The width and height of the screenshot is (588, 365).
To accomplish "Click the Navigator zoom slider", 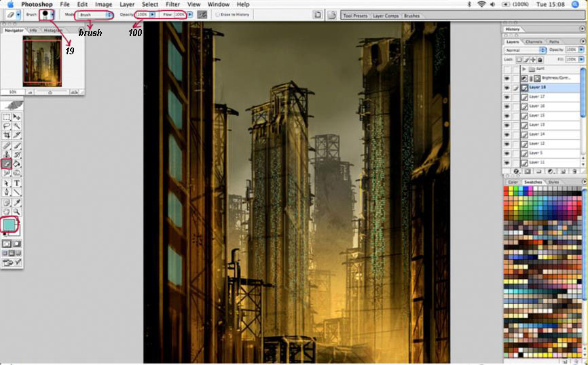I will click(x=50, y=92).
